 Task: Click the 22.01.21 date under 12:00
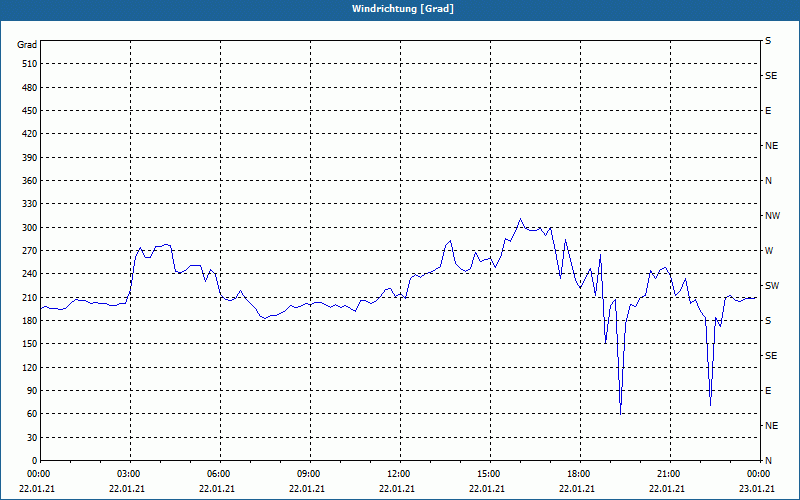point(397,488)
